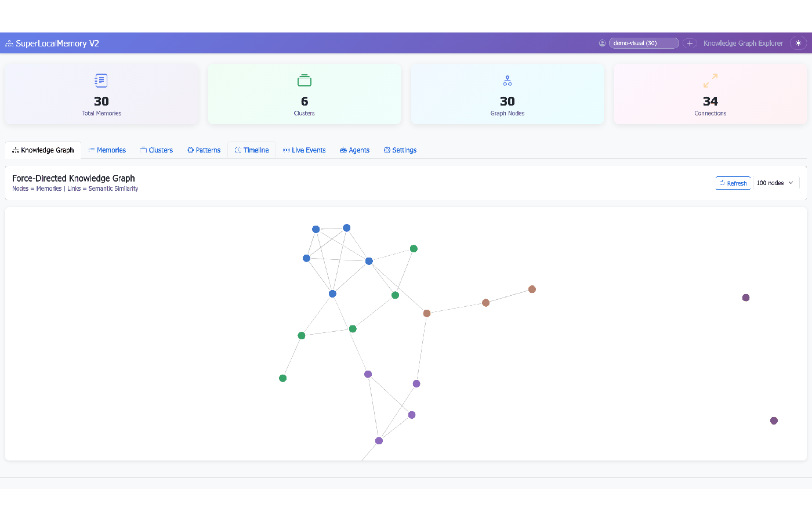Click the plus button to add a memory
812x522 pixels.
pyautogui.click(x=690, y=43)
